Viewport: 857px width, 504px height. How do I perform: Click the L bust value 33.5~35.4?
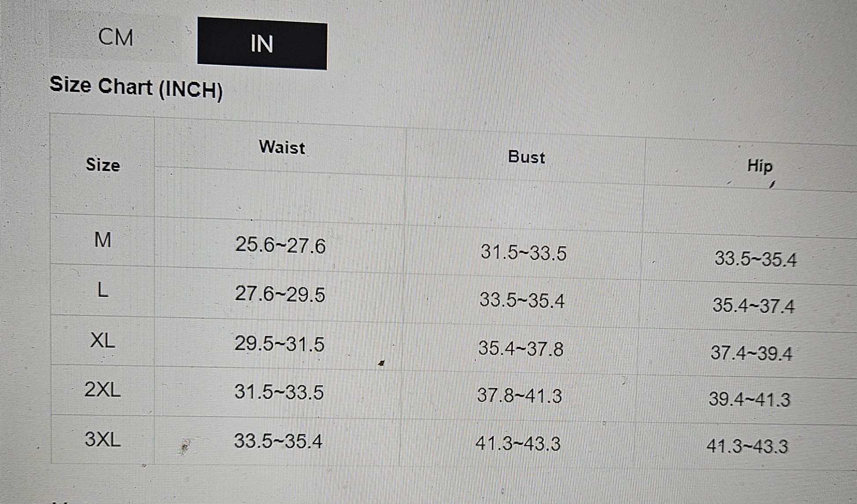[x=522, y=301]
